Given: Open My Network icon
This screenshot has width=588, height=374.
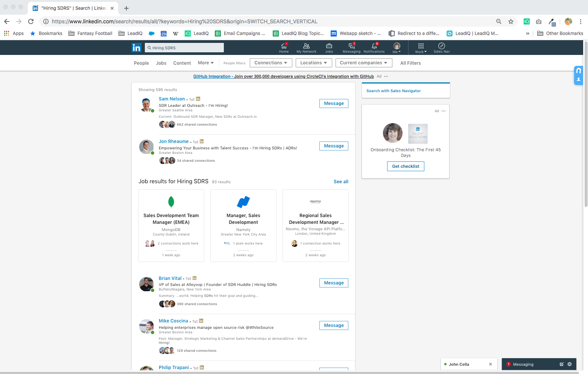Looking at the screenshot, I should tap(306, 48).
